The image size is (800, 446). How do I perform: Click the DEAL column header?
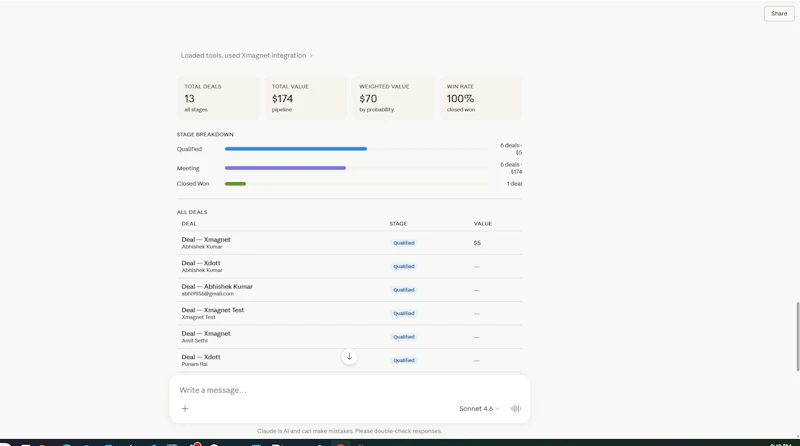[x=189, y=224]
